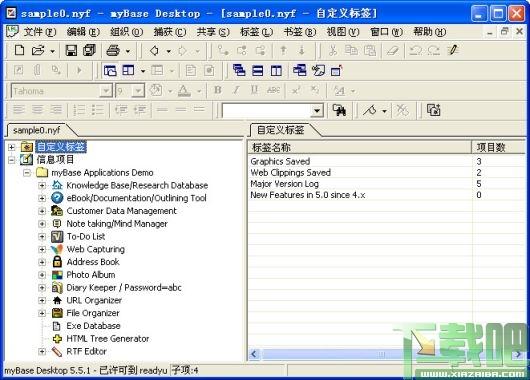
Task: Click the rightmost icon on search toolbar
Action: tap(434, 110)
